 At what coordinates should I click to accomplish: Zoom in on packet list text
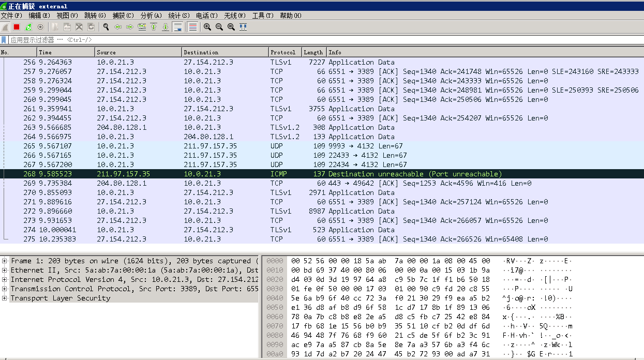(x=207, y=27)
